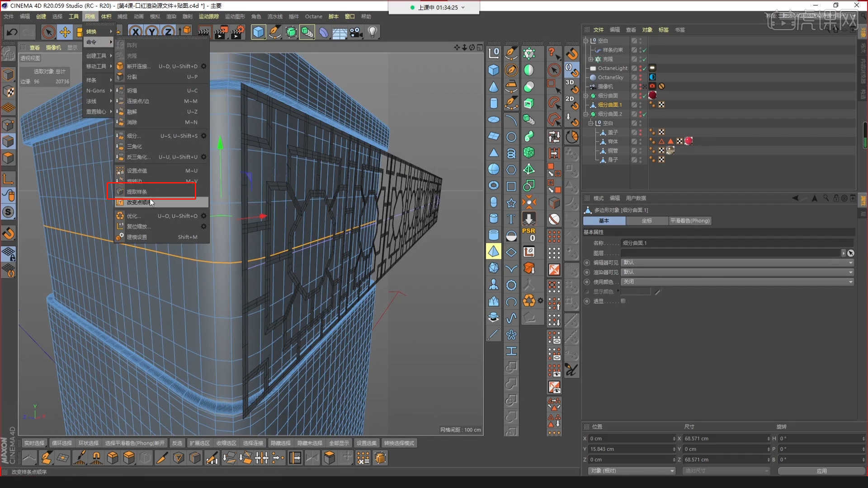Toggle visibility dots for OctaneSky
This screenshot has width=868, height=488.
point(640,77)
